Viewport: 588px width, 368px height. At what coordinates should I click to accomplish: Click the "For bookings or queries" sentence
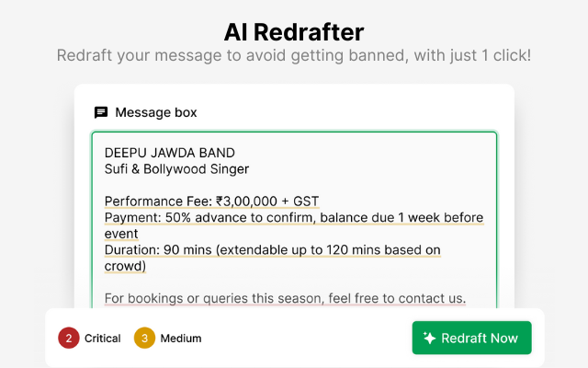pos(285,298)
